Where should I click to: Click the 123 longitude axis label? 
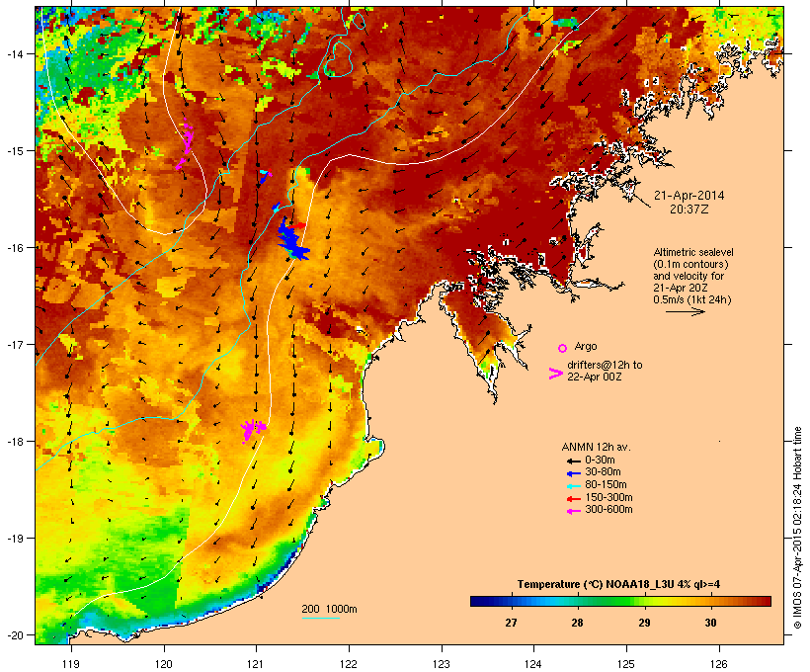click(442, 664)
